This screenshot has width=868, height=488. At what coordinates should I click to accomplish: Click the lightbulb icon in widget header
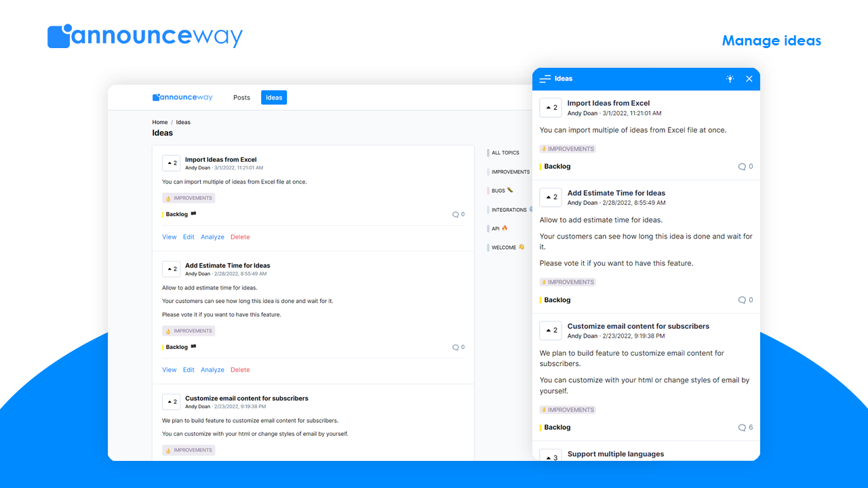[x=730, y=79]
